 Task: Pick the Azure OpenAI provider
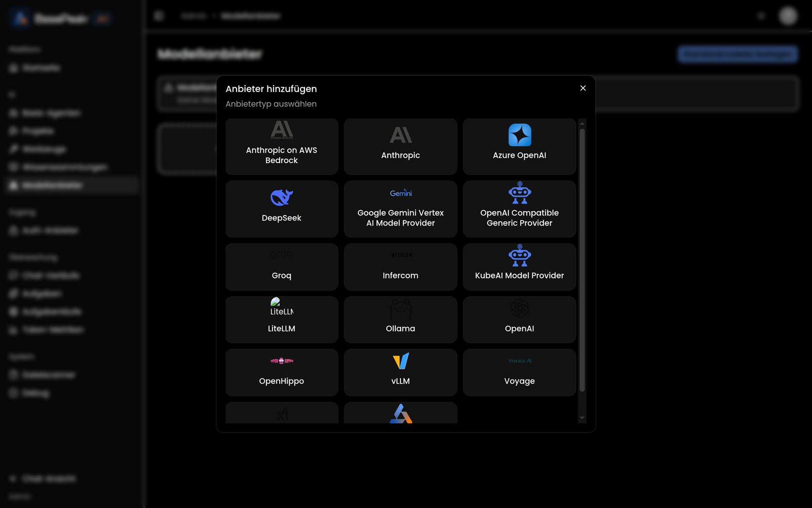click(519, 147)
